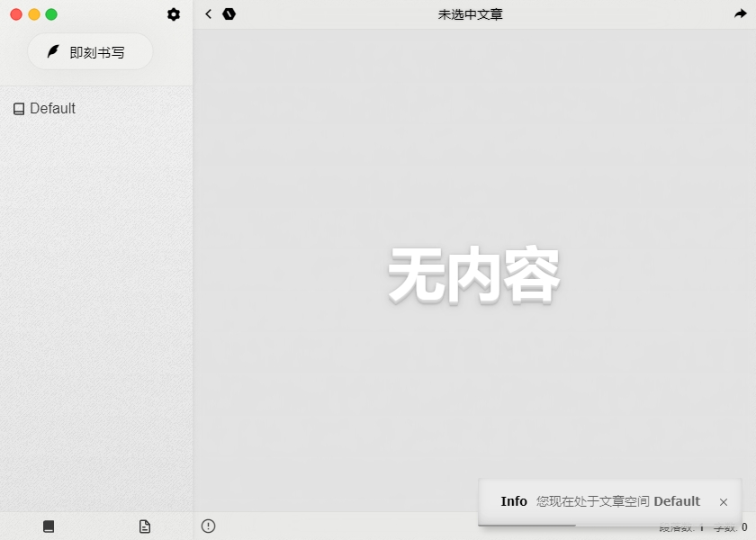Click the Info notification message text

point(618,501)
